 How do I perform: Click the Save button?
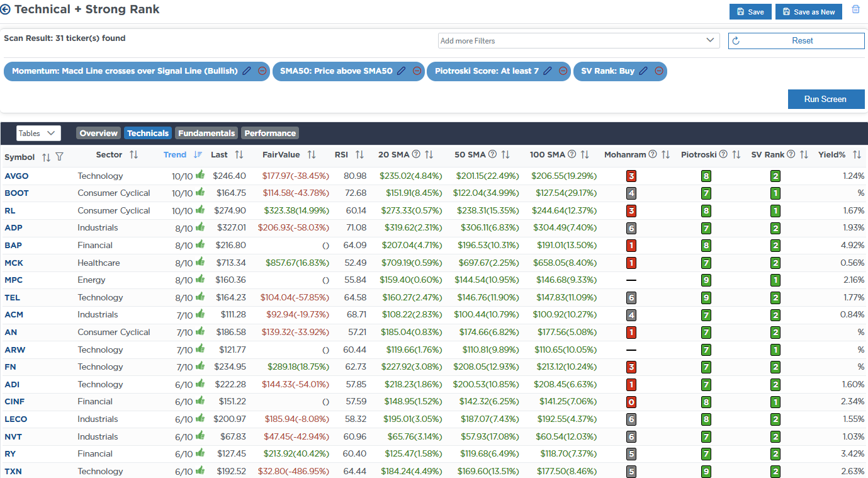[x=750, y=12]
